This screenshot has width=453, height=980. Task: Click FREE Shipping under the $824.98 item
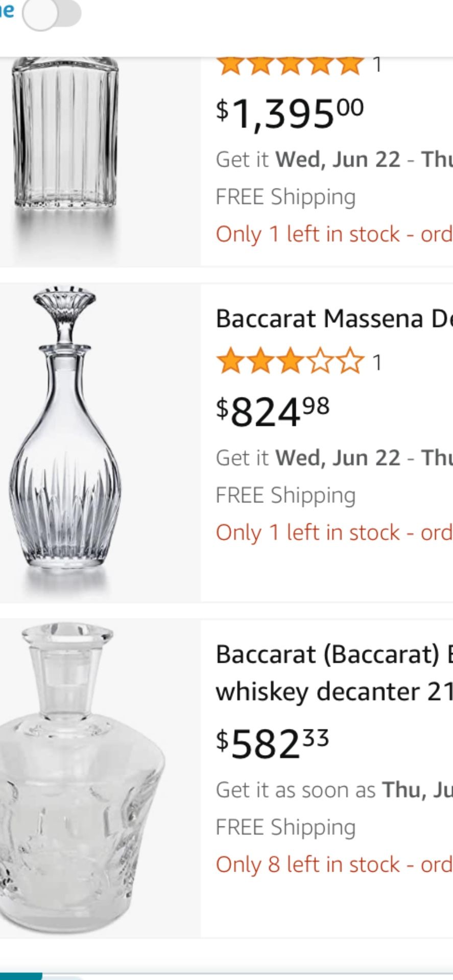pos(285,495)
